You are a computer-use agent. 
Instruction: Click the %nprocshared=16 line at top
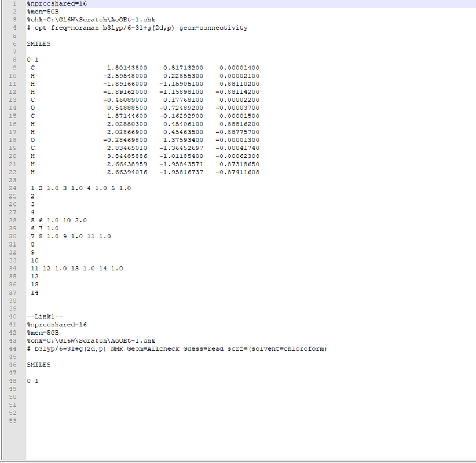[x=57, y=3]
